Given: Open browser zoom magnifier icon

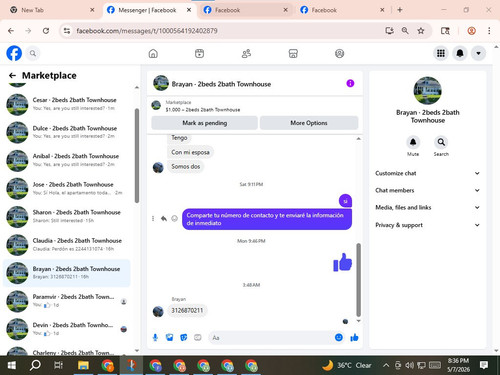Looking at the screenshot, I should click(405, 31).
